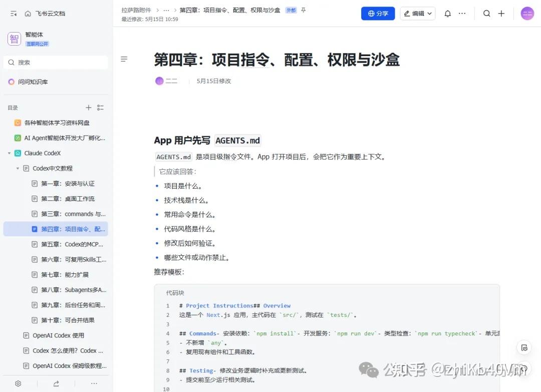Click the 第四章 breadcrumb title
This screenshot has height=392, width=541.
click(230, 10)
